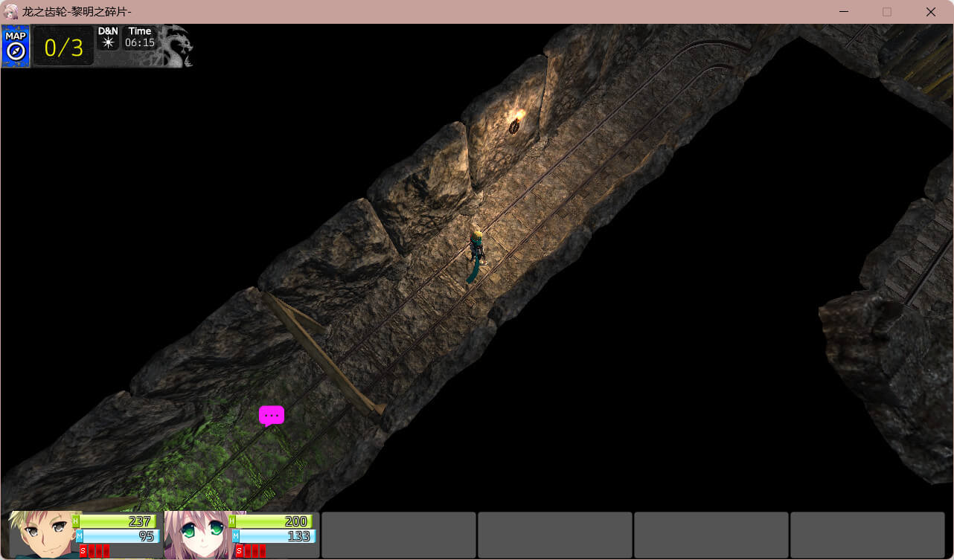The image size is (954, 560).
Task: Click the yellow 0/3 counter
Action: tap(63, 47)
